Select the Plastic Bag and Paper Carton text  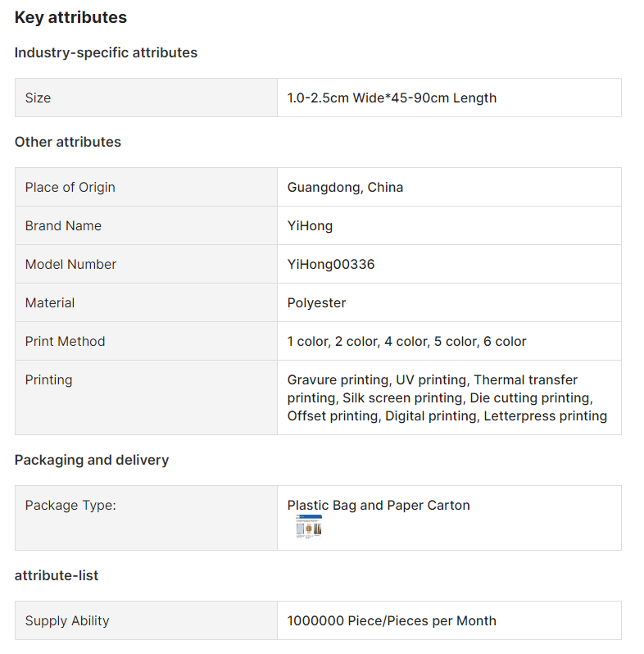(379, 505)
